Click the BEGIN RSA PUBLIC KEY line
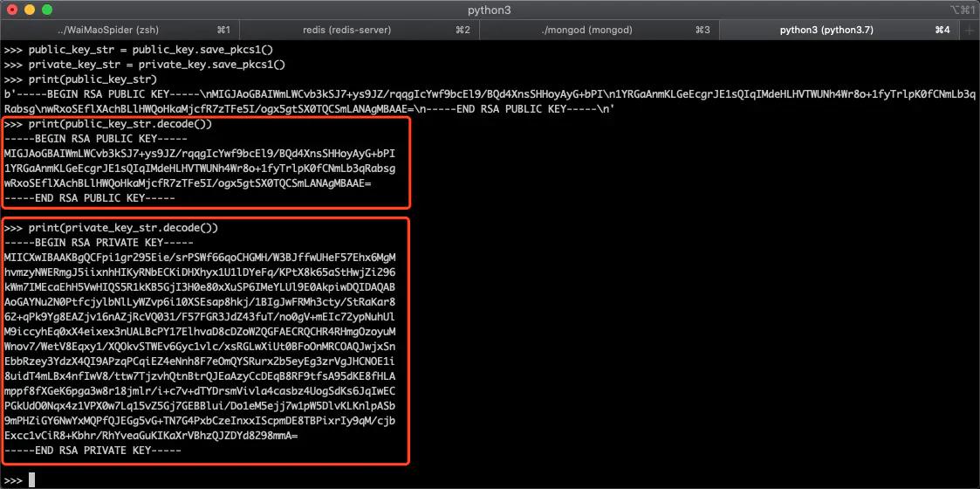This screenshot has height=489, width=980. tap(96, 139)
